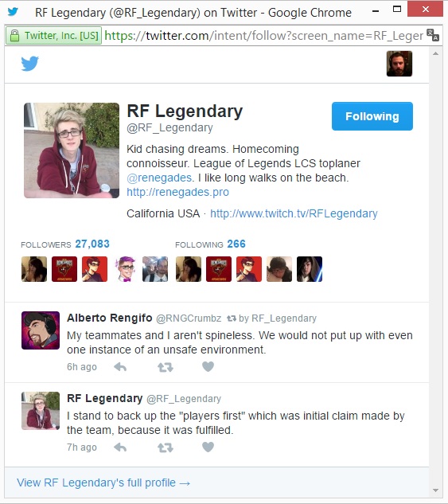This screenshot has height=504, width=448.
Task: Retweet RF Legendary's players first tweet
Action: pos(166,447)
